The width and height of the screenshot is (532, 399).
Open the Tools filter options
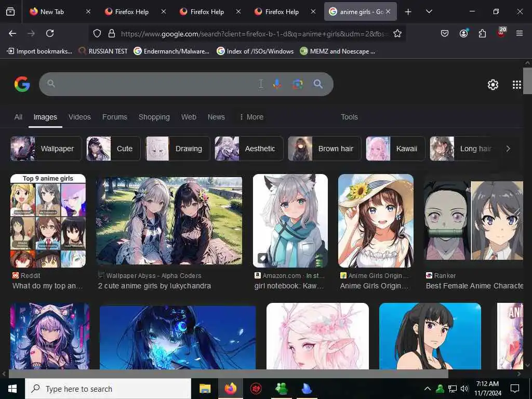pyautogui.click(x=349, y=117)
